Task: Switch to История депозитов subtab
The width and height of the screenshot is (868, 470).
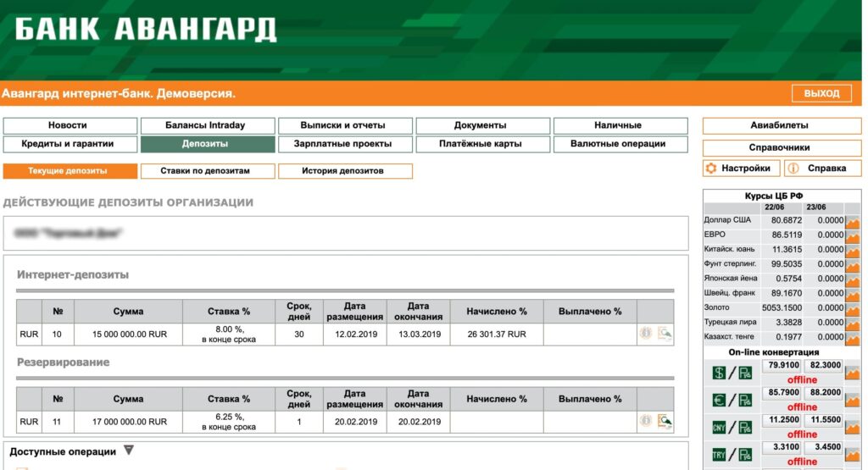Action: 345,171
